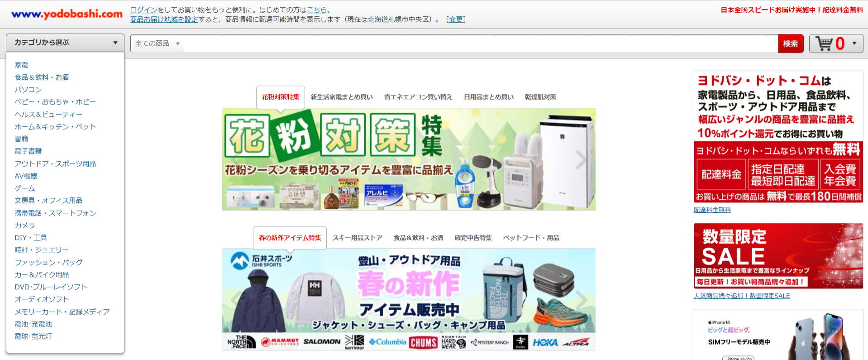Open ファッション・バッグ category
The height and width of the screenshot is (360, 868).
click(48, 263)
